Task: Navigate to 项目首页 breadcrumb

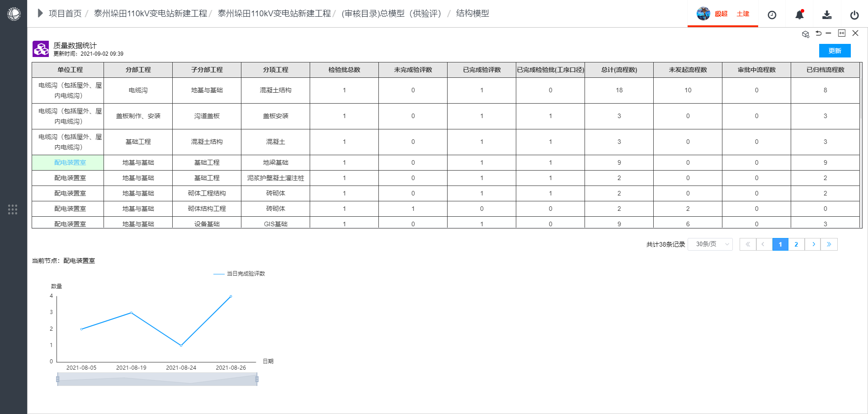Action: coord(65,14)
